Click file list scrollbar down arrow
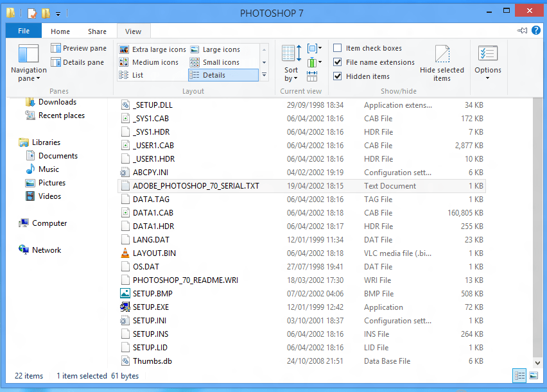 click(x=537, y=362)
